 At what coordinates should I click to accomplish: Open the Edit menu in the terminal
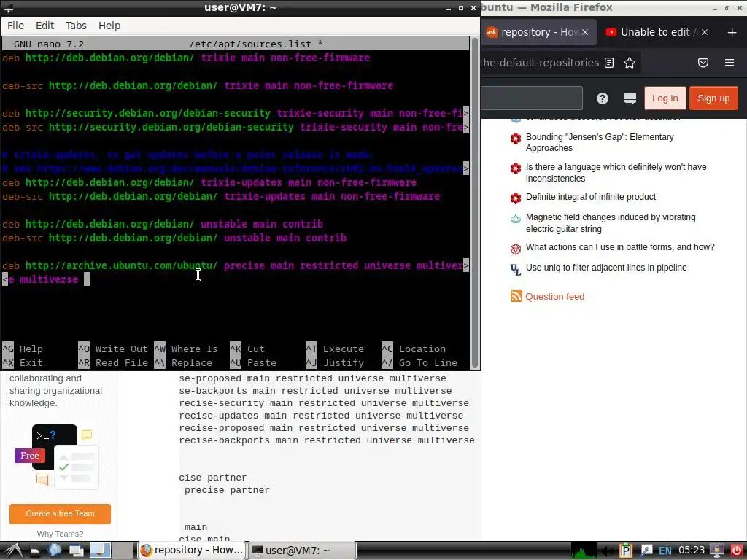(44, 26)
